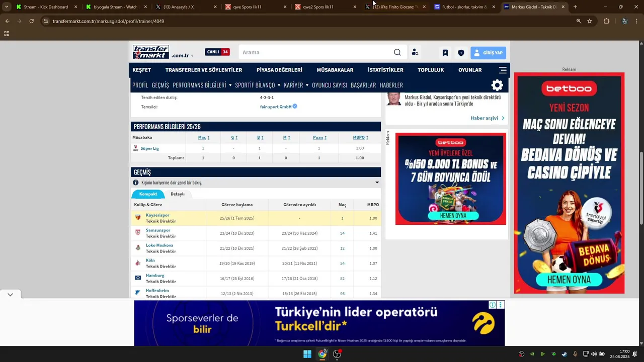
Task: Reload the page with browser refresh
Action: coord(31,21)
